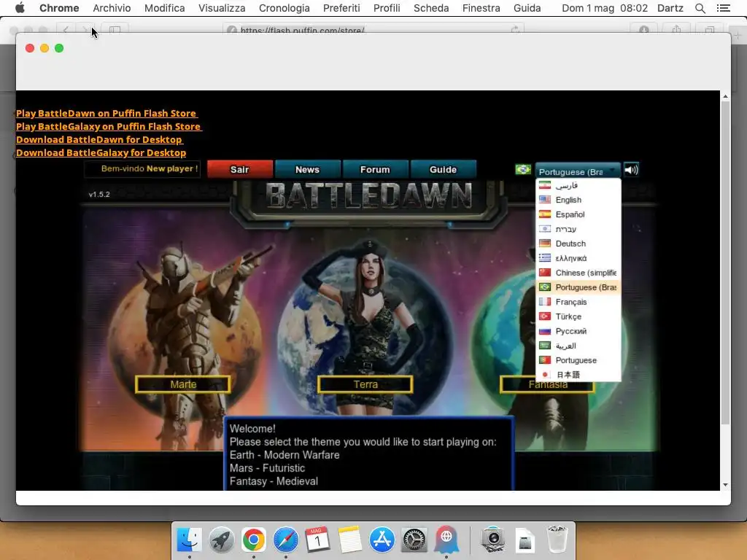Click the scrollbar down arrow
This screenshot has width=747, height=560.
pyautogui.click(x=725, y=485)
